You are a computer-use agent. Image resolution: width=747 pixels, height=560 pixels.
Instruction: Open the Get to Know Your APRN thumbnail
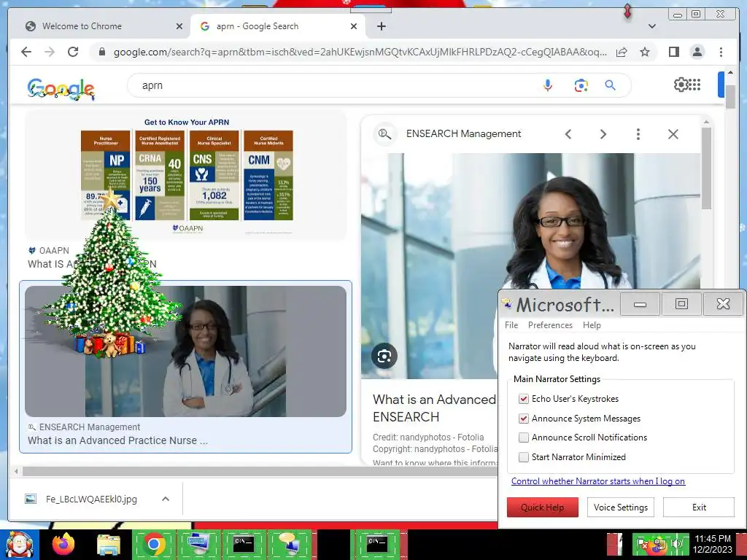click(186, 176)
